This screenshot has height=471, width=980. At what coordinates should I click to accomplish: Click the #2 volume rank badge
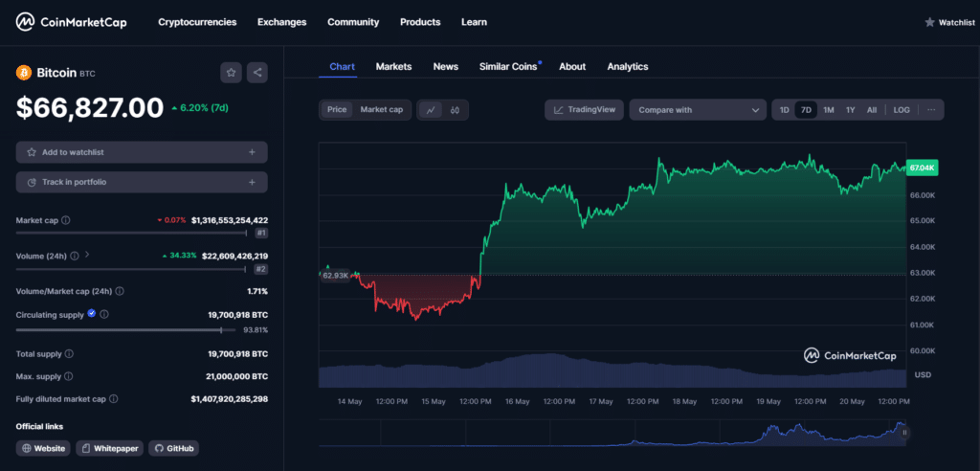[260, 270]
